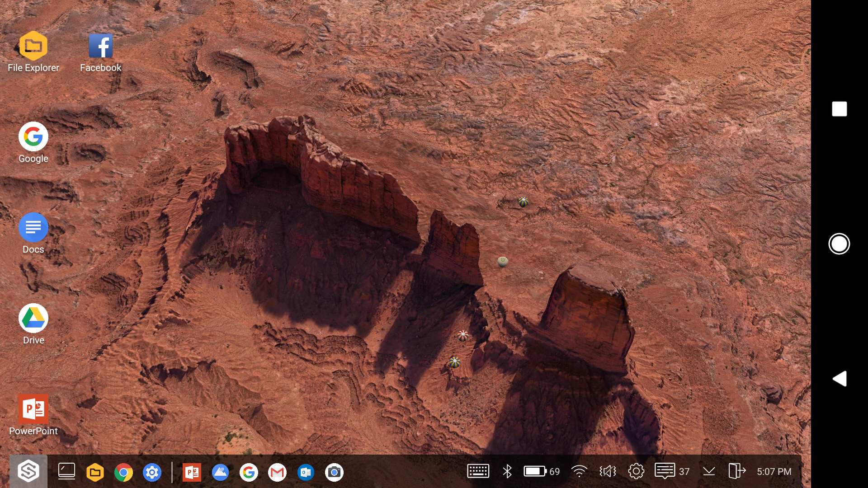Launch Facebook from the desktop
The image size is (868, 488).
tap(100, 46)
